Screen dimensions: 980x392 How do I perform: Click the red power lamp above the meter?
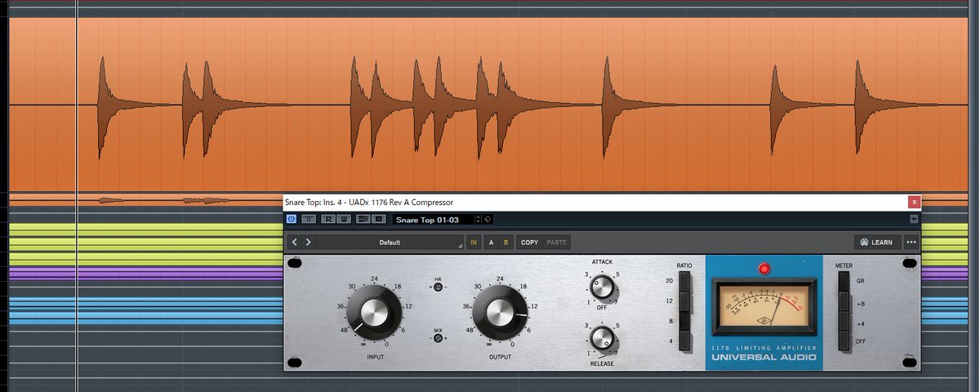pyautogui.click(x=765, y=268)
